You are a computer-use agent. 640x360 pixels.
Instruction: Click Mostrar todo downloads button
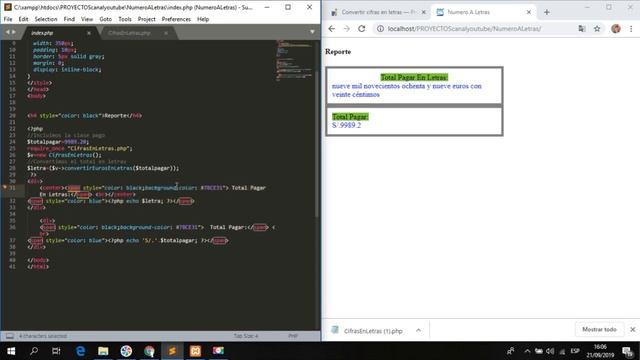pyautogui.click(x=599, y=329)
